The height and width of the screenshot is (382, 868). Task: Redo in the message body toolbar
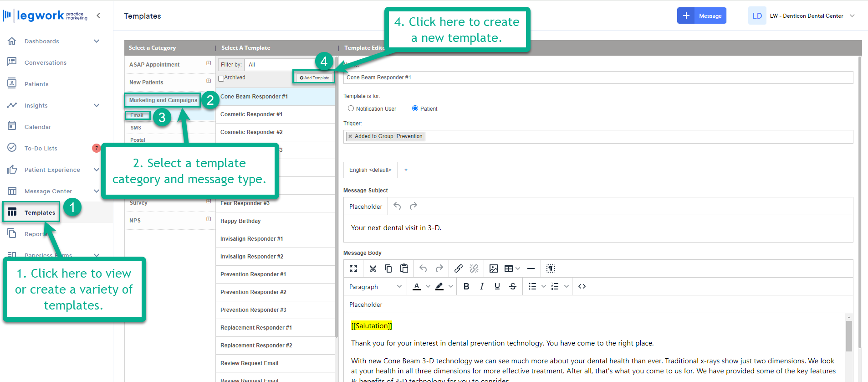click(439, 268)
